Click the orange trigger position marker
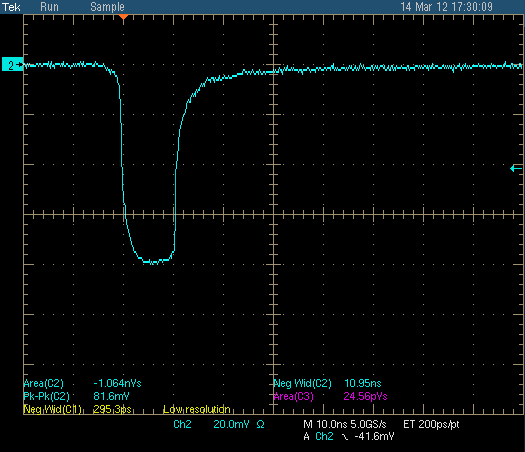 (x=124, y=17)
